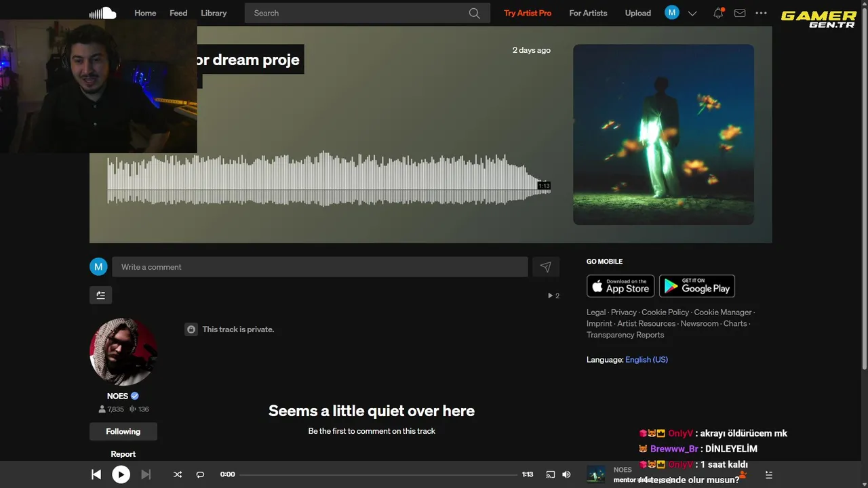The image size is (868, 488).
Task: Click the SoundCloud logo icon
Action: pos(103,13)
